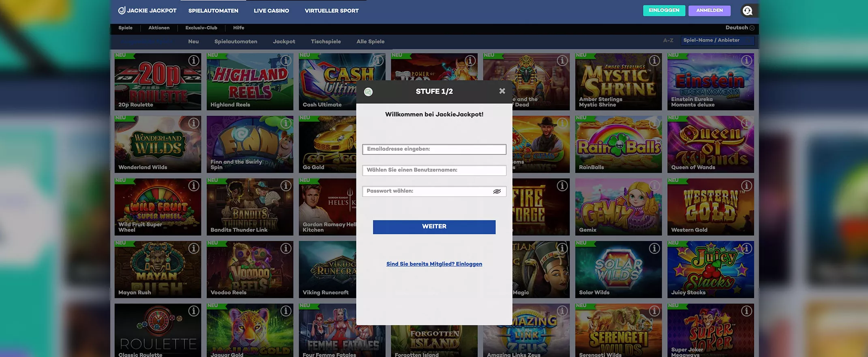Click the Einloggen button
Viewport: 868px width, 357px height.
tap(664, 11)
